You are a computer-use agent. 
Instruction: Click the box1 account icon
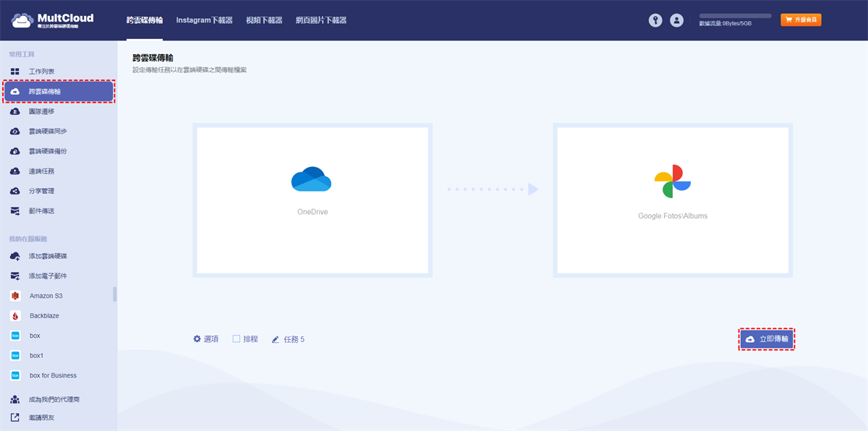click(15, 356)
